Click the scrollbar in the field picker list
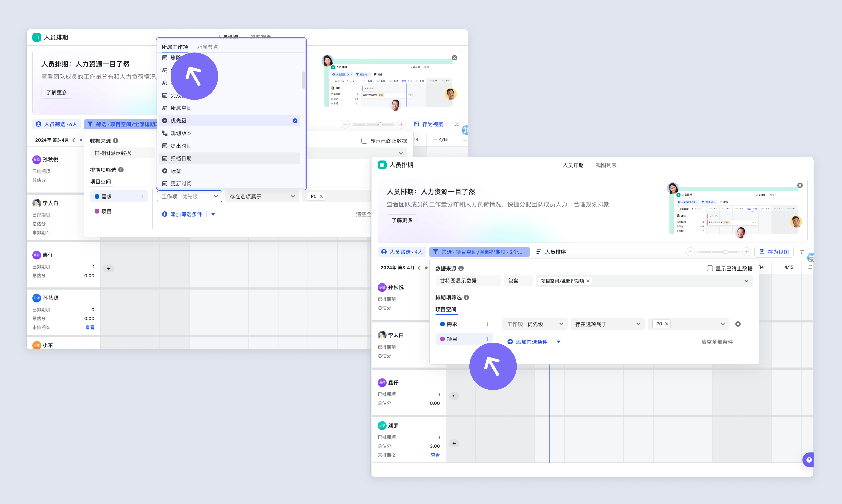The width and height of the screenshot is (842, 504). 303,80
